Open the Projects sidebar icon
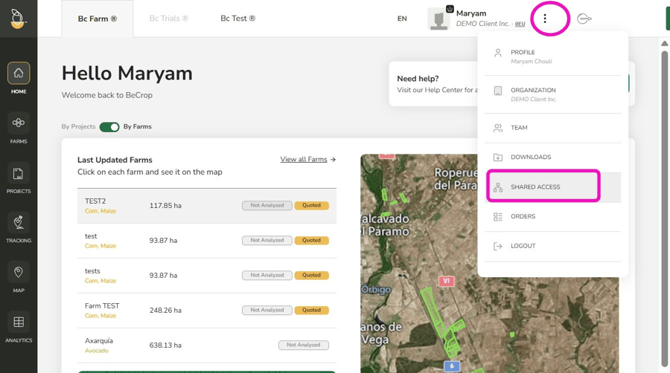The image size is (670, 373). point(18,173)
